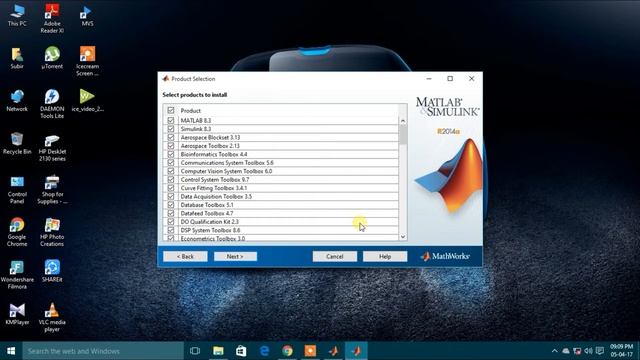Open Adobe Reader XI desktop shortcut
Viewport: 640px width, 360px height.
click(x=52, y=18)
